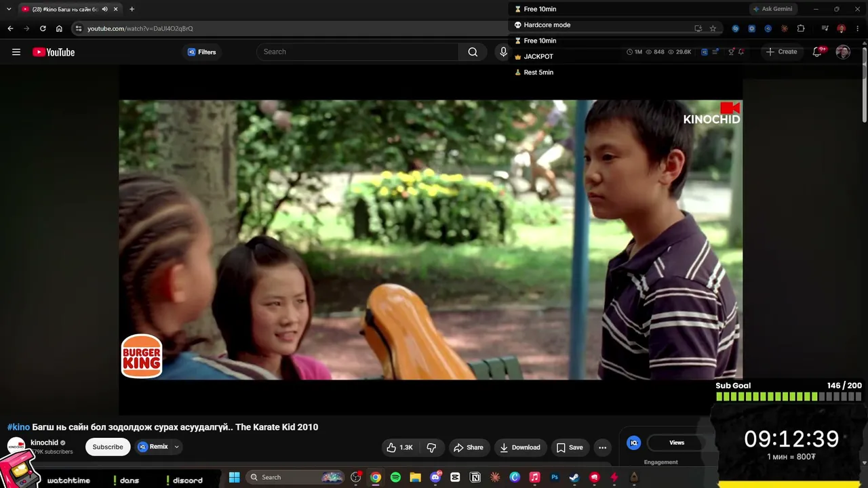Click the vidIQ icon beside Views

click(633, 443)
